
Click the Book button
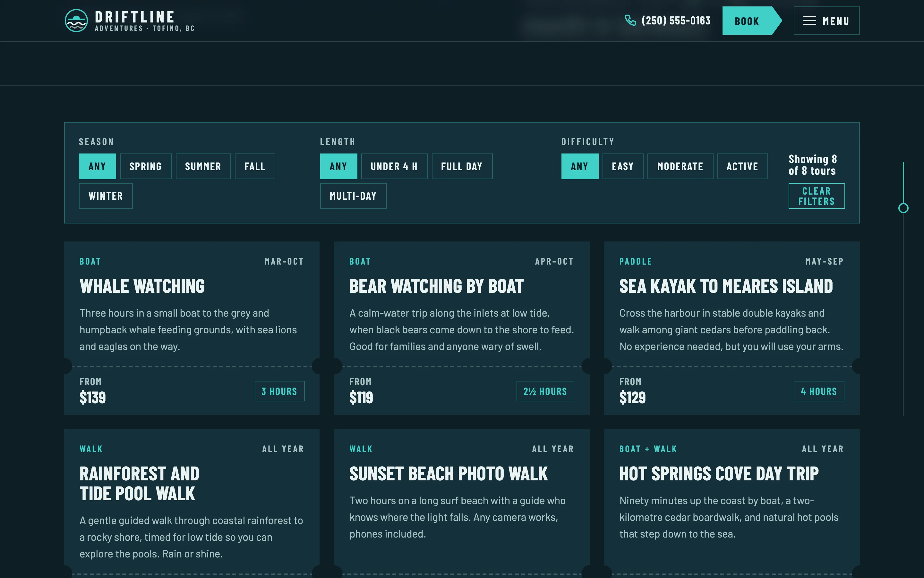point(751,21)
